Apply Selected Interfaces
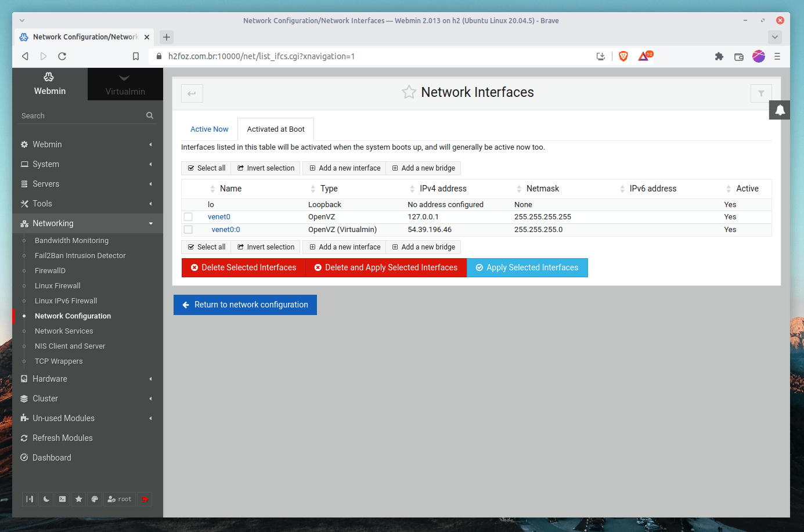 click(527, 267)
